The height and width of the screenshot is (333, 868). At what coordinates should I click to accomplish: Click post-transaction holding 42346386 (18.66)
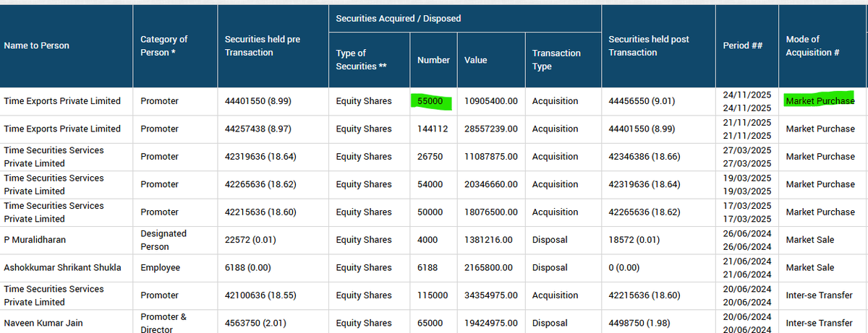(x=644, y=156)
